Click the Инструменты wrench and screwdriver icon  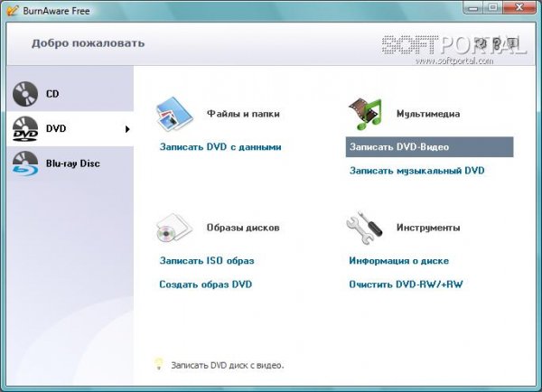click(x=364, y=228)
